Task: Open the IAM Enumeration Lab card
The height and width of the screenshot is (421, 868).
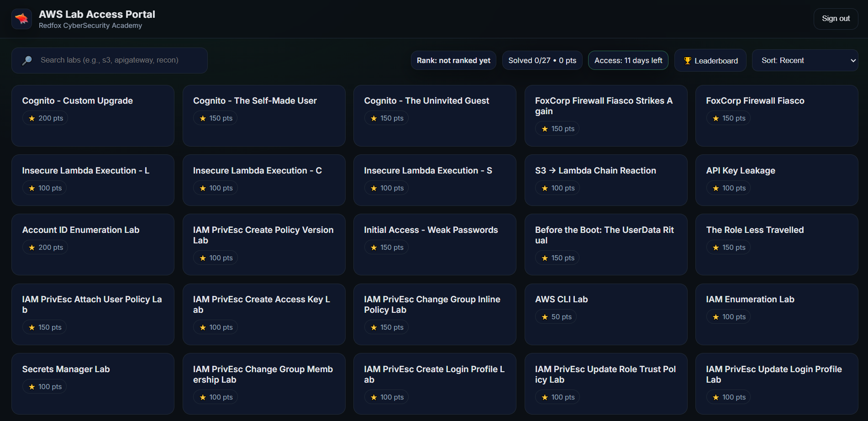Action: tap(776, 314)
